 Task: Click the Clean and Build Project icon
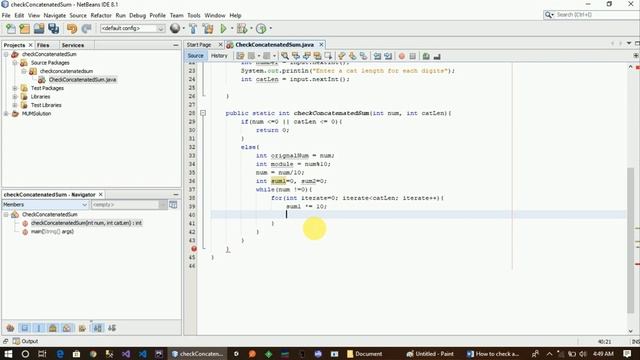click(208, 29)
